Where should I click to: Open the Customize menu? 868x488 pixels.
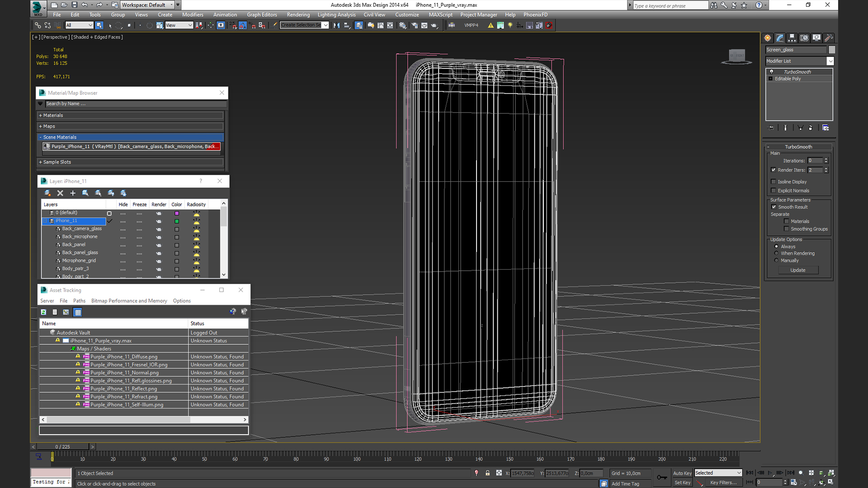tap(407, 15)
